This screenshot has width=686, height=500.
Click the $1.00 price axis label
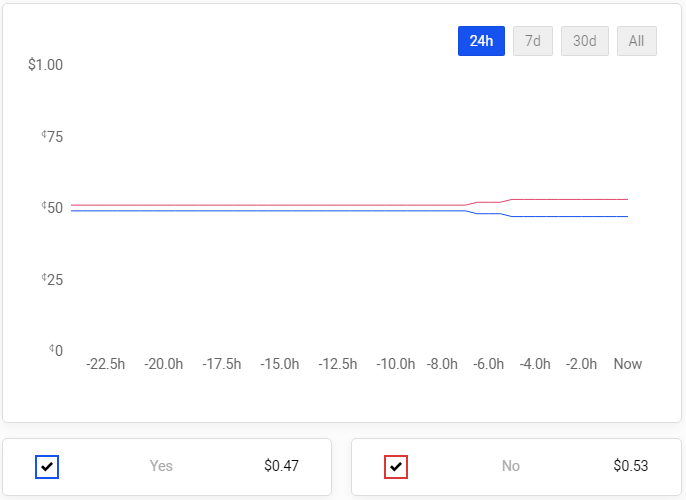(x=46, y=65)
